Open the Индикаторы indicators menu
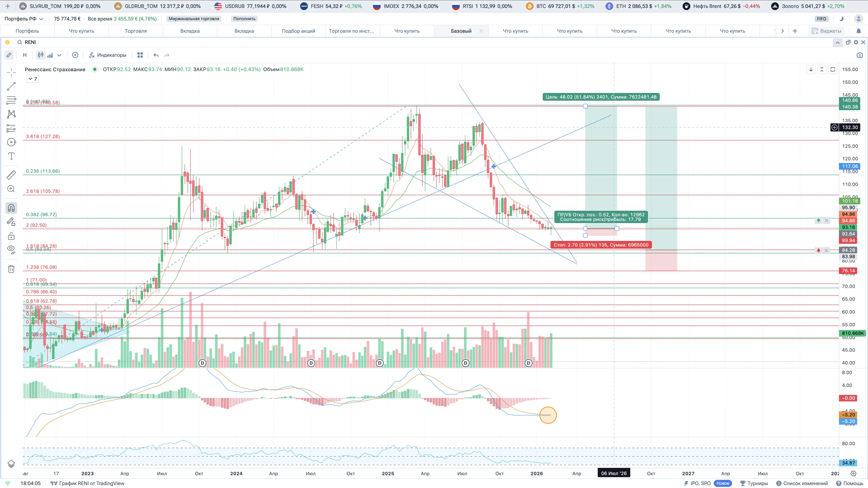Screen dimensions: 868x488 (108, 55)
